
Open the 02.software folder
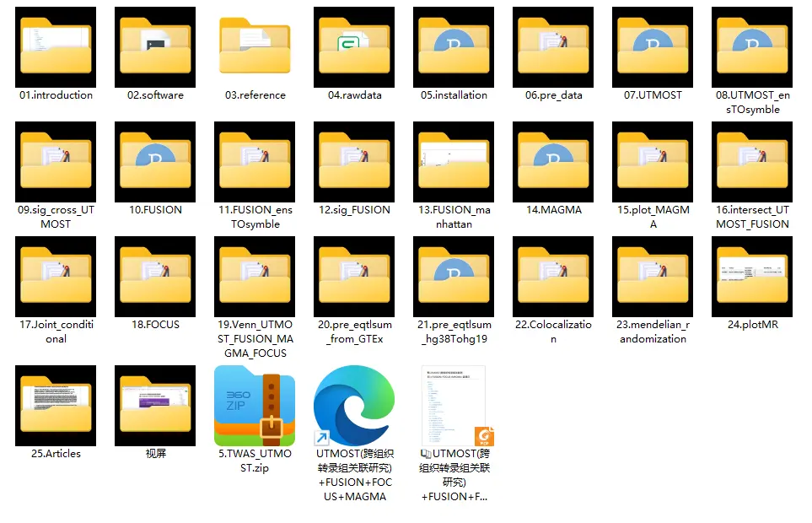coord(155,47)
